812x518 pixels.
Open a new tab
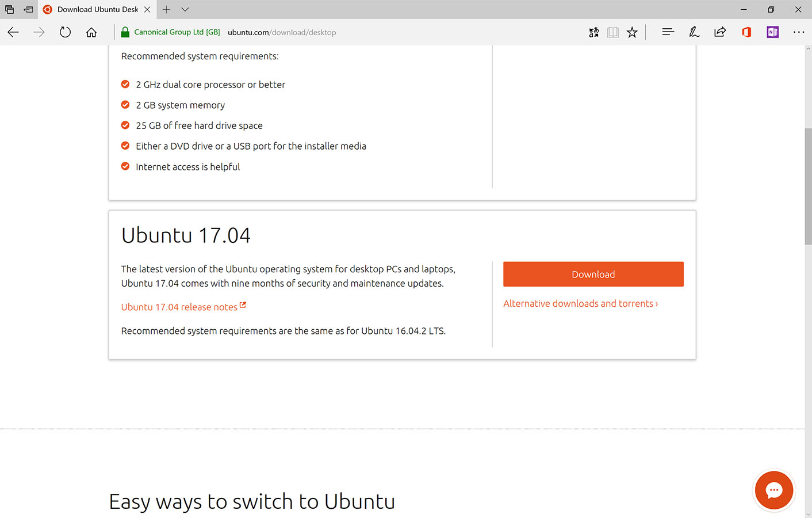pos(166,9)
